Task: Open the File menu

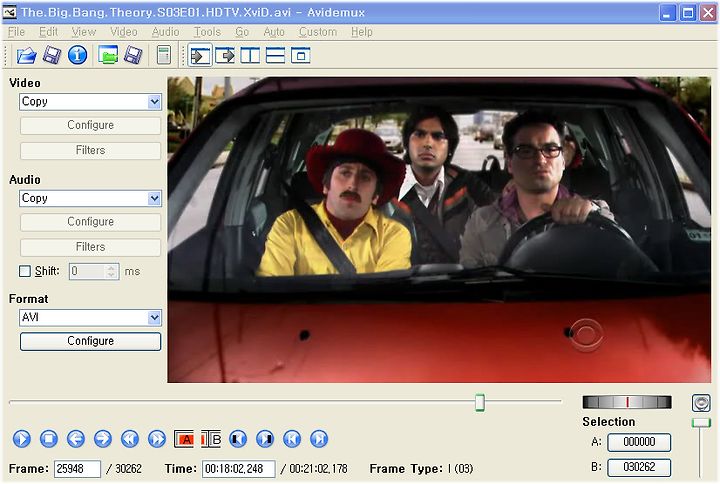Action: [x=17, y=32]
